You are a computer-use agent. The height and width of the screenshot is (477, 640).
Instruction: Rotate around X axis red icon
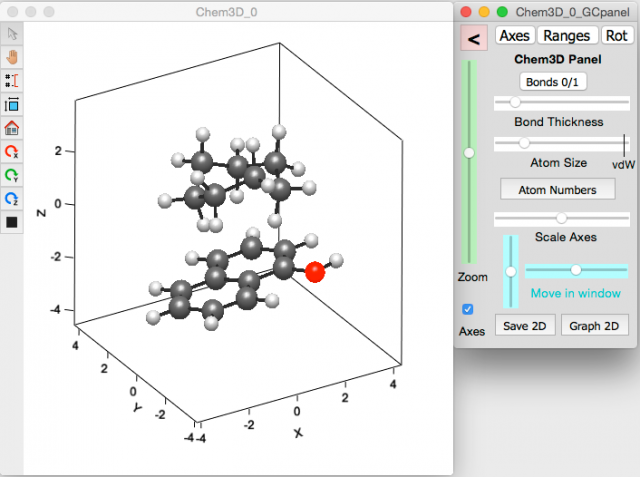12,152
